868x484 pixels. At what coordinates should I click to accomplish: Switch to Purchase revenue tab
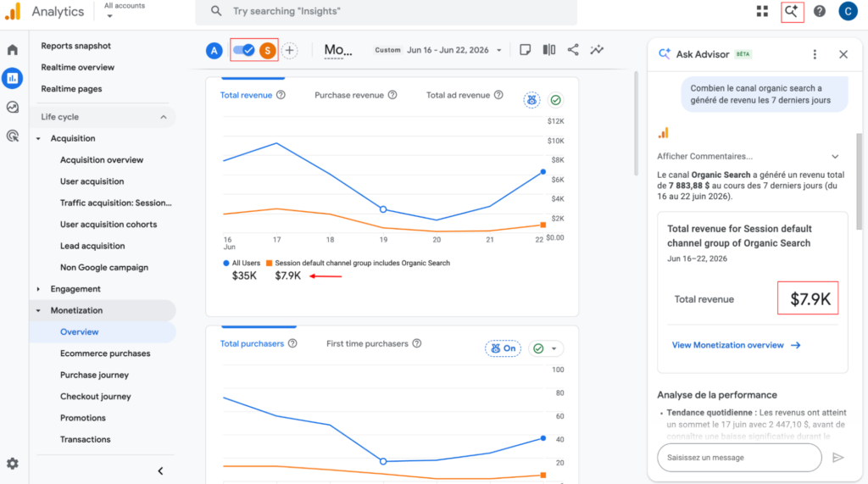coord(348,95)
